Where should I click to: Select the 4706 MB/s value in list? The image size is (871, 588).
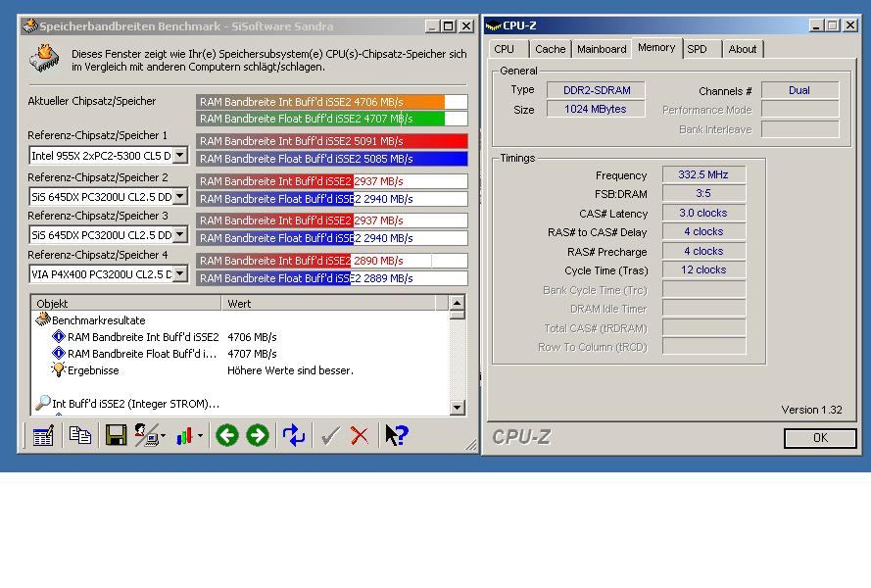252,337
